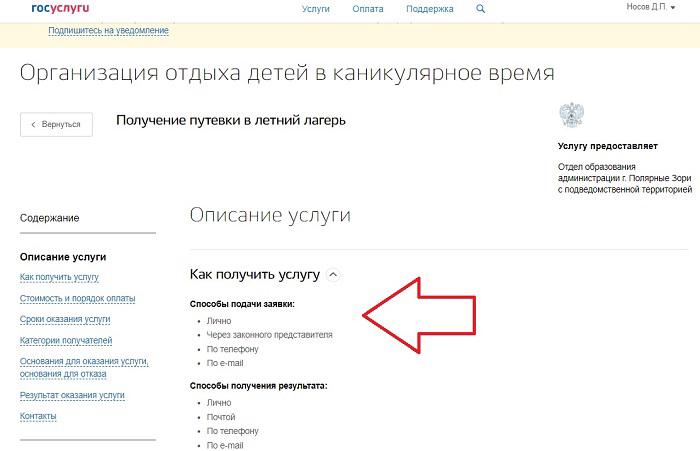The width and height of the screenshot is (700, 451).
Task: Open Стоимость и порядок оплаты link
Action: coord(77,298)
